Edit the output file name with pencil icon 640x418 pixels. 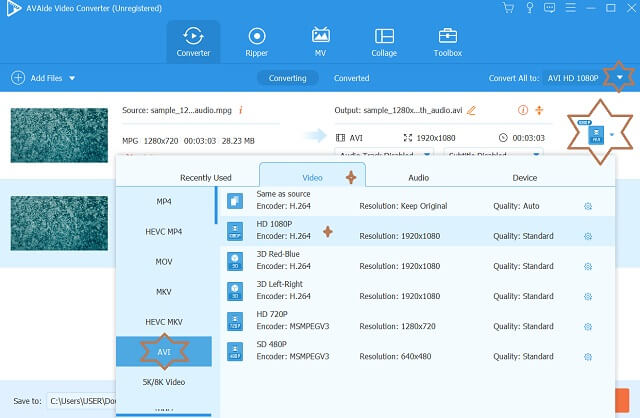click(472, 110)
